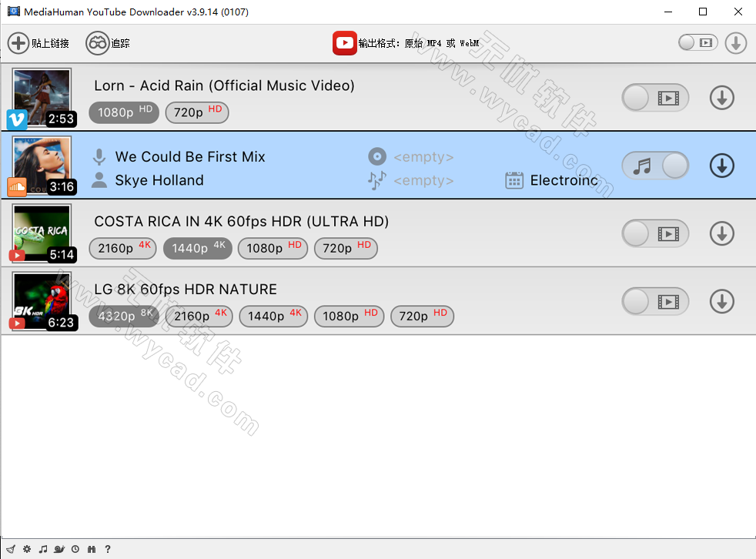The height and width of the screenshot is (559, 756).
Task: Toggle video mode for COSTA RICA IN 4K
Action: [x=655, y=233]
